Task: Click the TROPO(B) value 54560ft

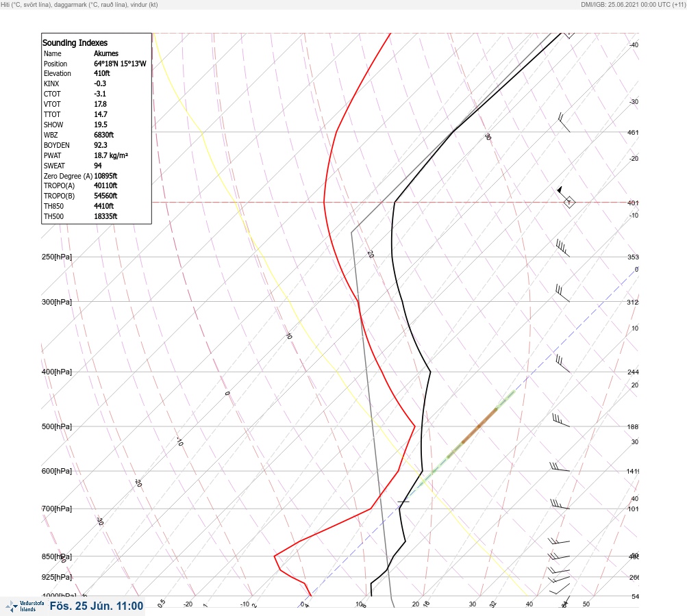Action: pos(105,196)
